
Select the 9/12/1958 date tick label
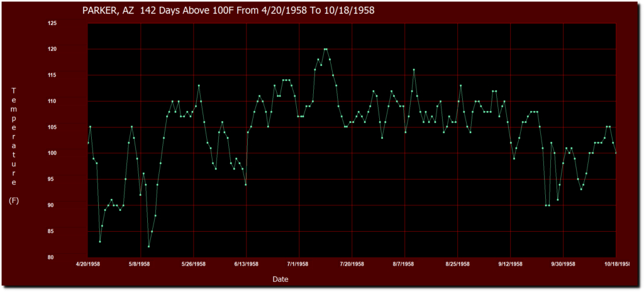pyautogui.click(x=509, y=264)
